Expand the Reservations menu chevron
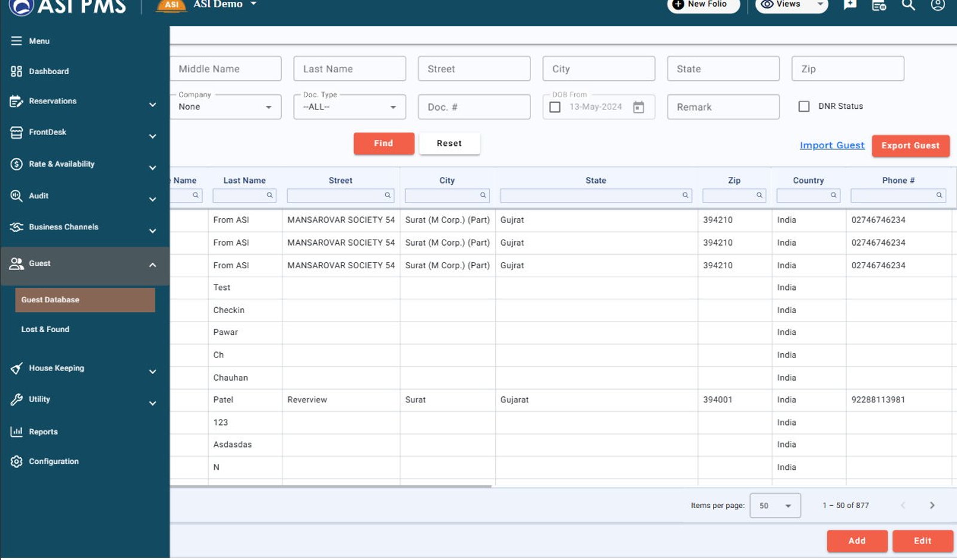The image size is (957, 560). 153,104
